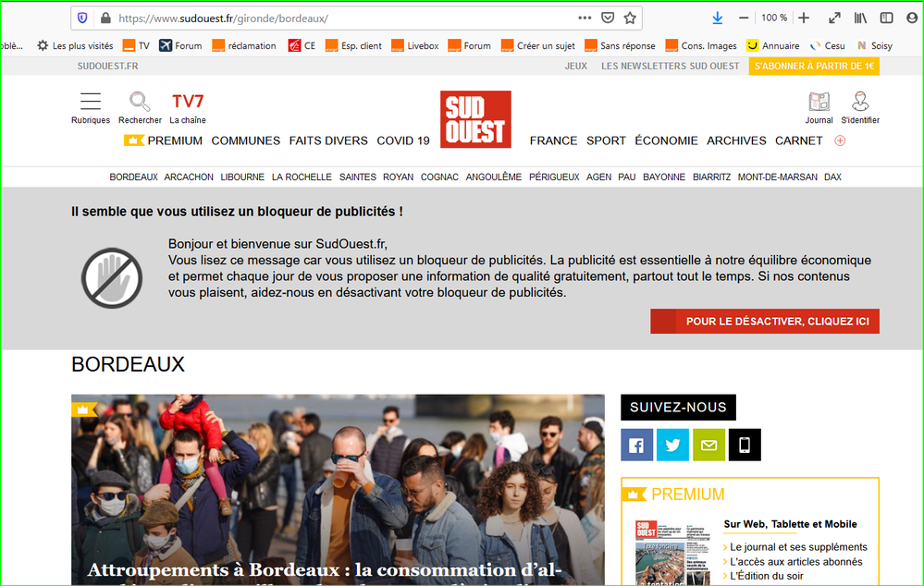Open LES NEWSLETTERS SUD OUEST link
Viewport: 924px width, 586px height.
pyautogui.click(x=670, y=66)
